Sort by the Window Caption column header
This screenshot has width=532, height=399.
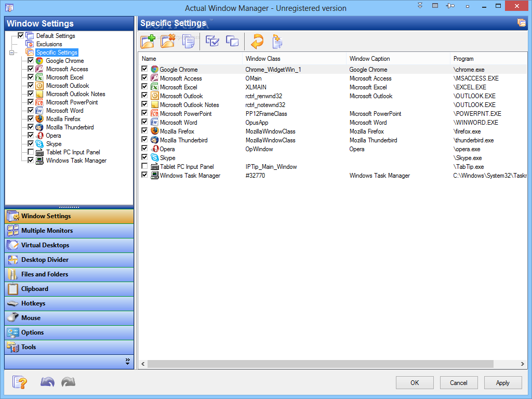click(x=398, y=59)
